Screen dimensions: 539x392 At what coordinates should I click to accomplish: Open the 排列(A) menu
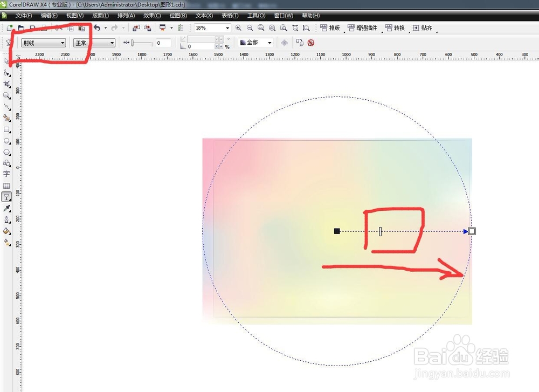click(126, 16)
